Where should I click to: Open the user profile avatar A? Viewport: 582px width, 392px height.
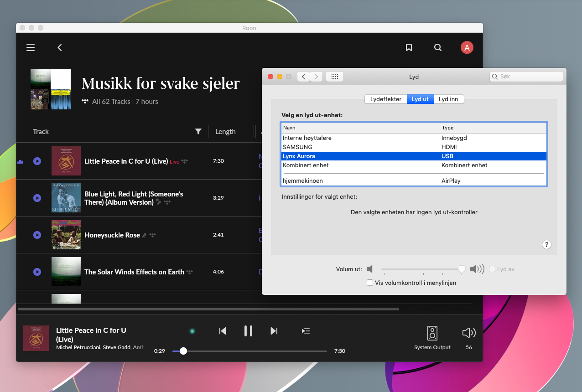(467, 47)
